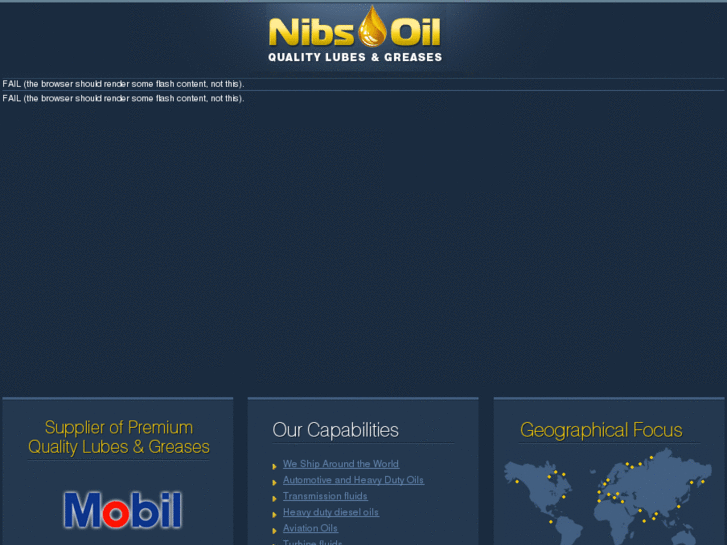The height and width of the screenshot is (545, 727).
Task: Click the second FAIL flash content message
Action: pos(123,98)
